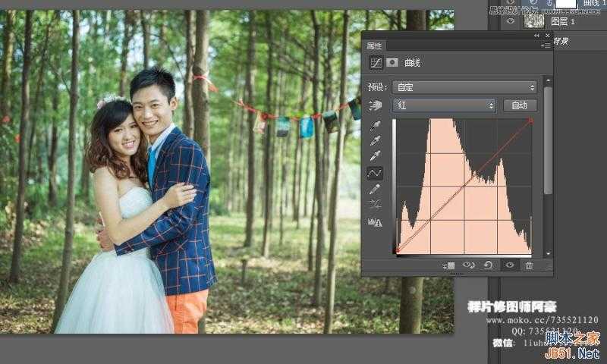Click Properties panel scroll up arrow
607x364 pixels.
point(548,81)
